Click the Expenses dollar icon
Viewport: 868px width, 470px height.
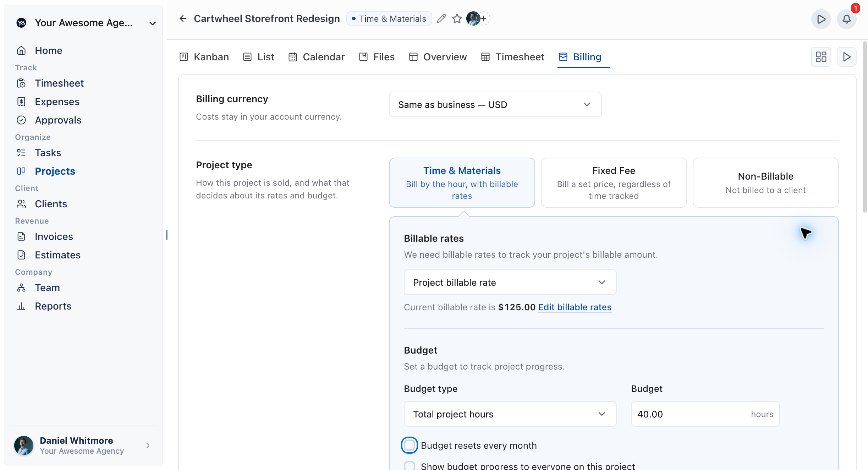tap(21, 102)
